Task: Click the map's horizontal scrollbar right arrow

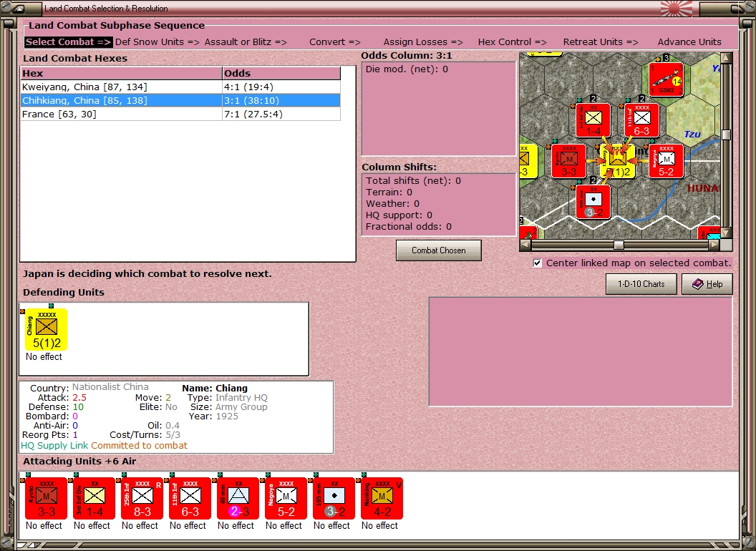Action: click(x=714, y=245)
